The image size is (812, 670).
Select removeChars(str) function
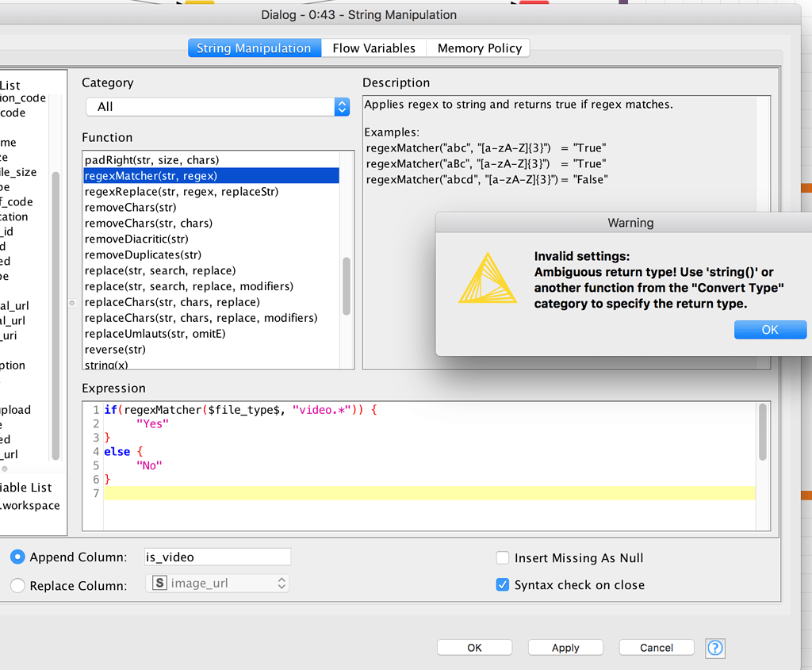pyautogui.click(x=211, y=208)
